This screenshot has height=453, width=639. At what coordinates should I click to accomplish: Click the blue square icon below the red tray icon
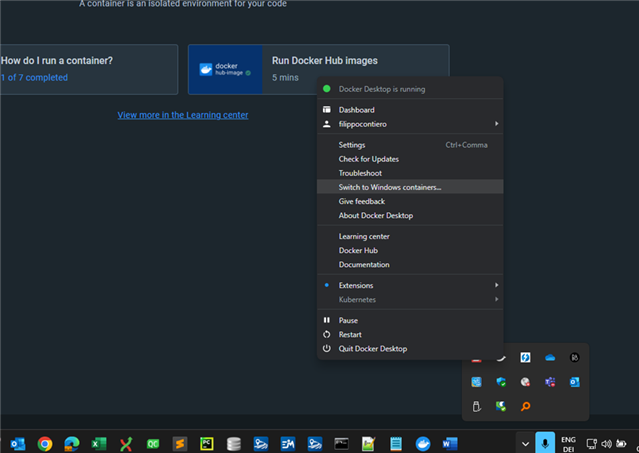tap(477, 382)
